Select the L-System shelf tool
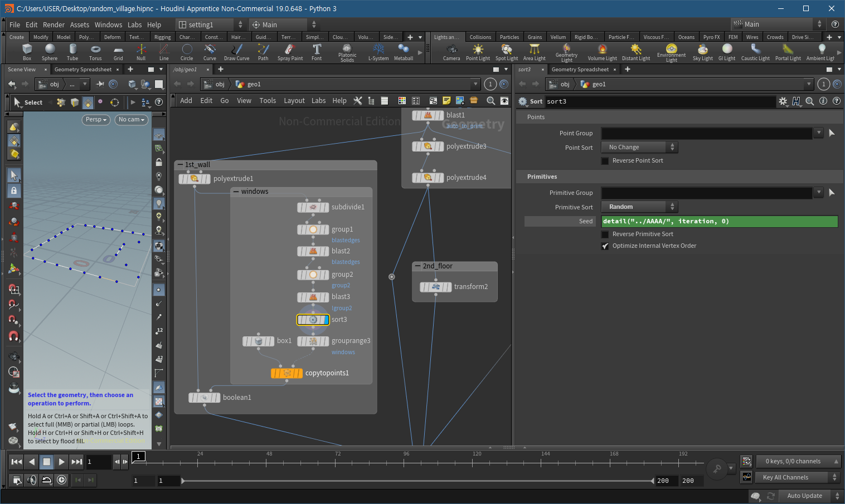Viewport: 845px width, 504px height. click(x=378, y=52)
